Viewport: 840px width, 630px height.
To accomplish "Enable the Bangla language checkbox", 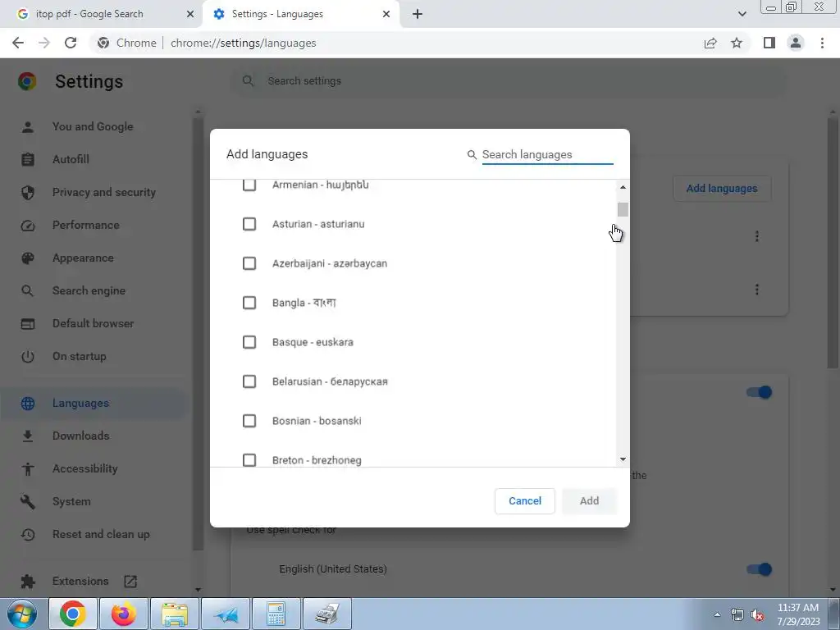I will (249, 303).
